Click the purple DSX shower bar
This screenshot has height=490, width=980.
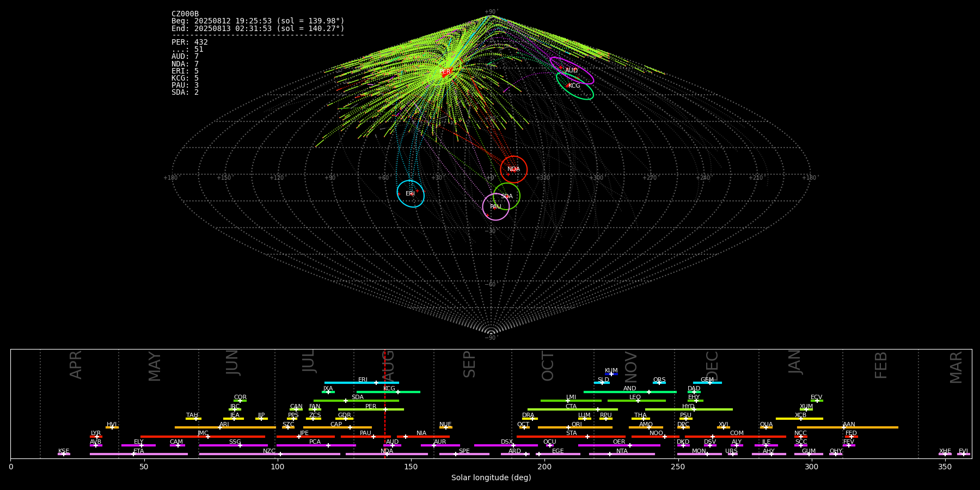click(x=506, y=445)
